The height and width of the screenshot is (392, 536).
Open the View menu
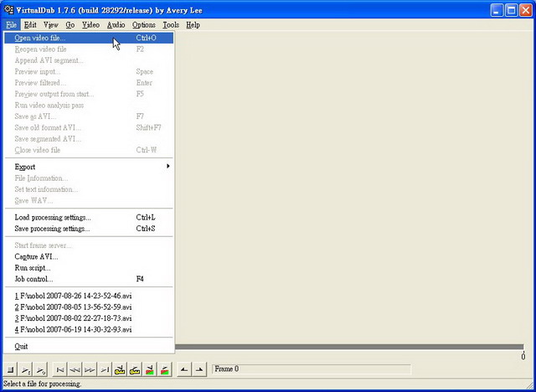click(x=51, y=25)
